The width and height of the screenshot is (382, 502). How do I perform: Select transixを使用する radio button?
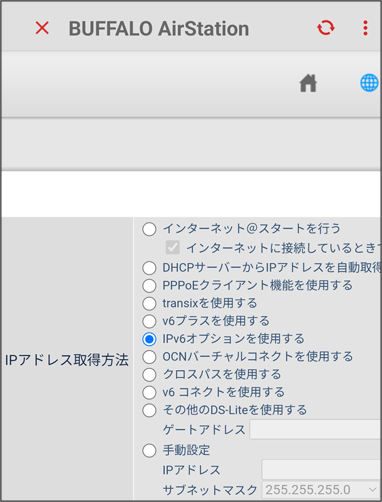point(149,304)
